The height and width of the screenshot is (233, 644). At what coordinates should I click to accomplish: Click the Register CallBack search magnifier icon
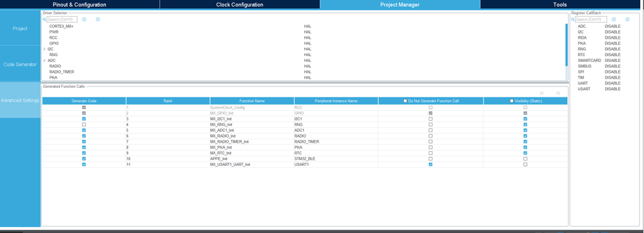tap(573, 19)
